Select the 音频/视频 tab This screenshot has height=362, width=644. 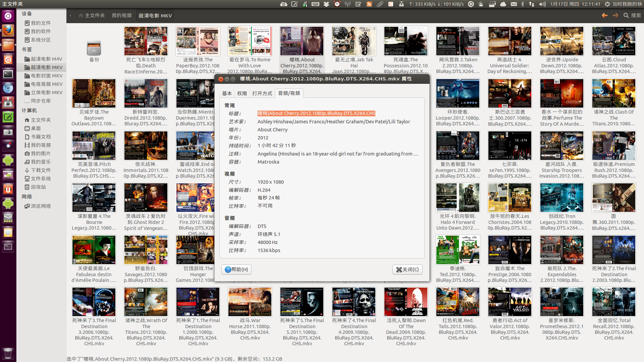click(289, 93)
